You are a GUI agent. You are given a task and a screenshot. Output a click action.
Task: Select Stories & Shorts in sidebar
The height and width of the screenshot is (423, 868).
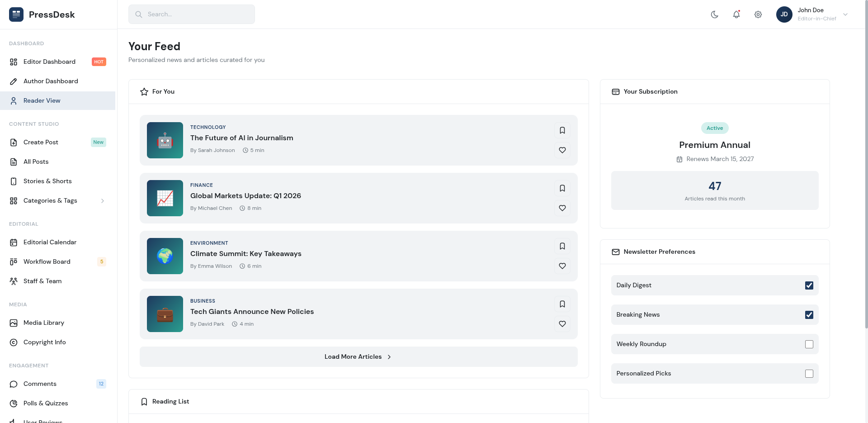(47, 181)
